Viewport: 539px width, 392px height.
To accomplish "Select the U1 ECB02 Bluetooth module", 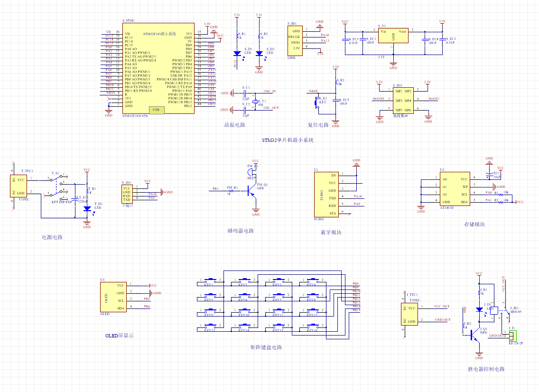I will (326, 194).
